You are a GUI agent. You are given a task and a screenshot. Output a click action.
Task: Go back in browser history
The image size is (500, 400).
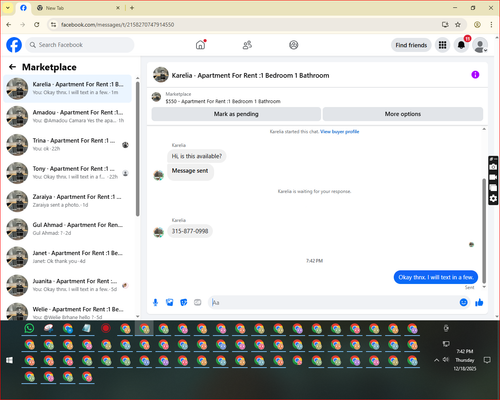[x=9, y=24]
